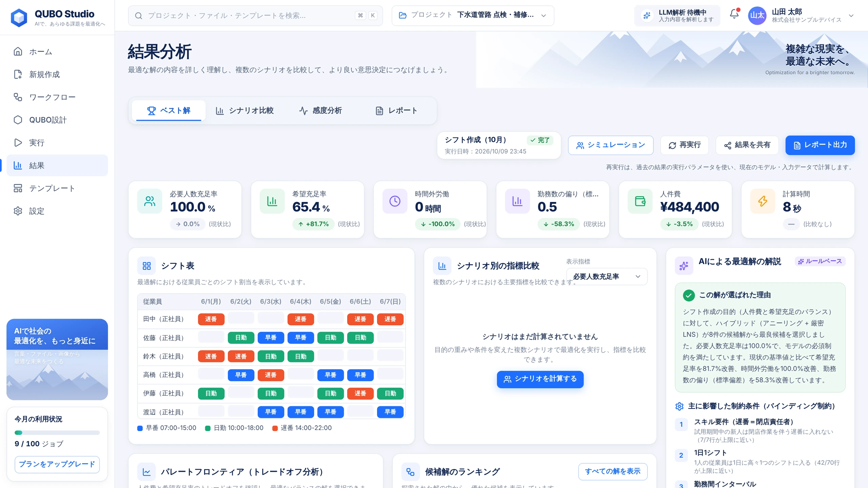The height and width of the screenshot is (488, 868).
Task: Click the 山太 user avatar
Action: (757, 16)
